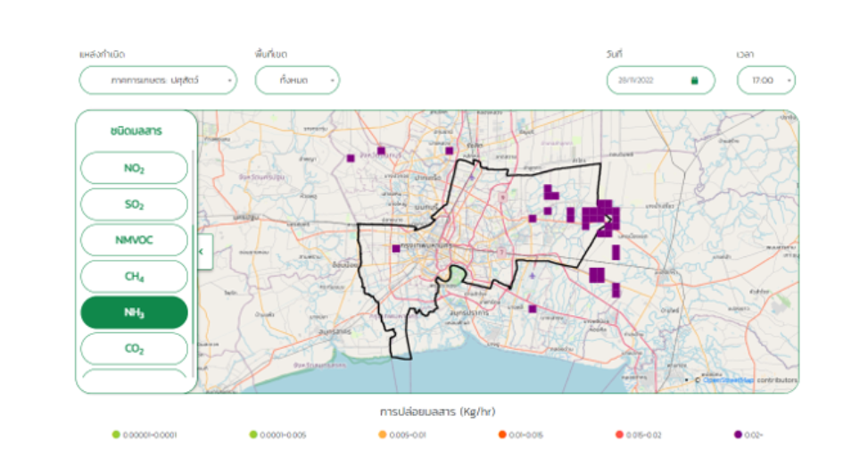Select the SO2 pollutant option

pos(134,204)
